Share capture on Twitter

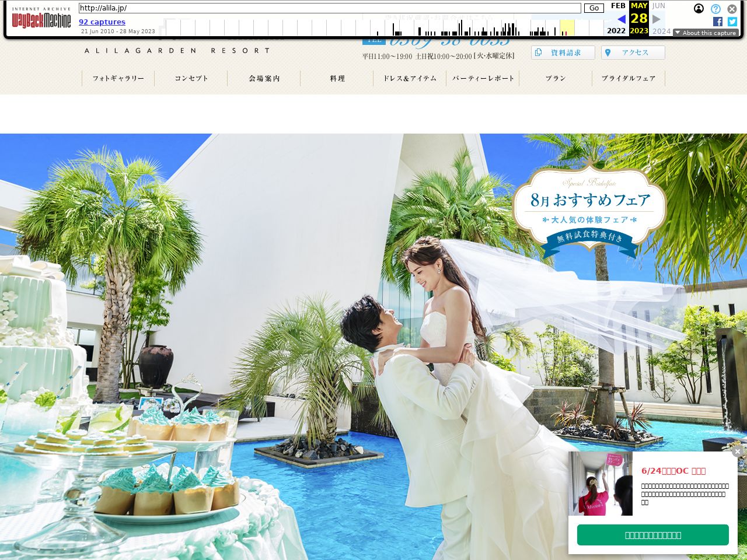(732, 22)
